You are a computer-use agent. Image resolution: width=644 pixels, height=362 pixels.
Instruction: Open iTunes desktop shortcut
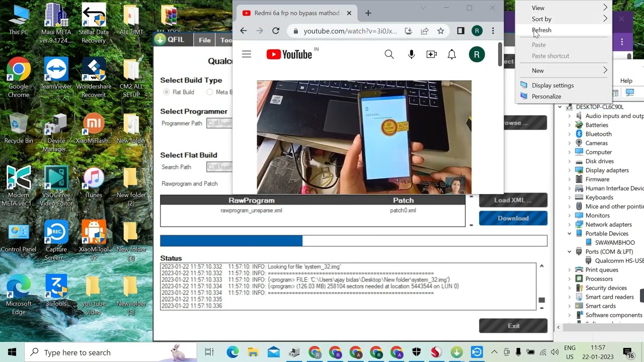pyautogui.click(x=94, y=183)
